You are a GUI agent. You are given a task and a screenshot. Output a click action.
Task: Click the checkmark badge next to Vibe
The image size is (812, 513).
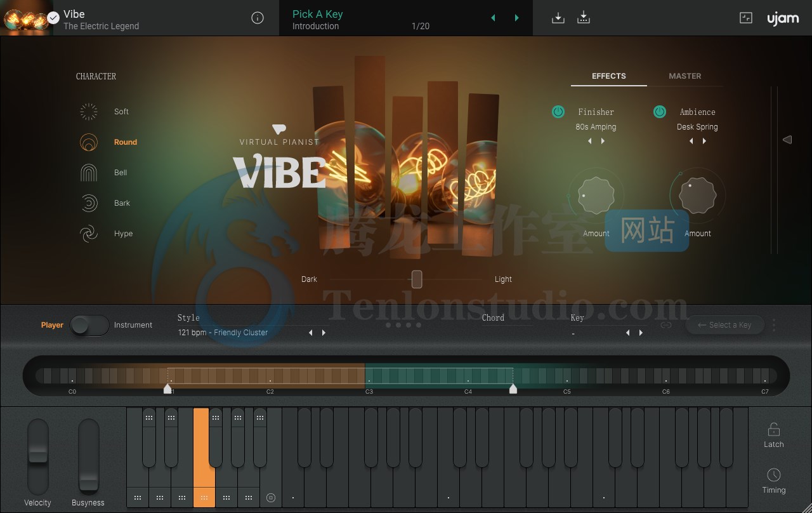pyautogui.click(x=53, y=18)
